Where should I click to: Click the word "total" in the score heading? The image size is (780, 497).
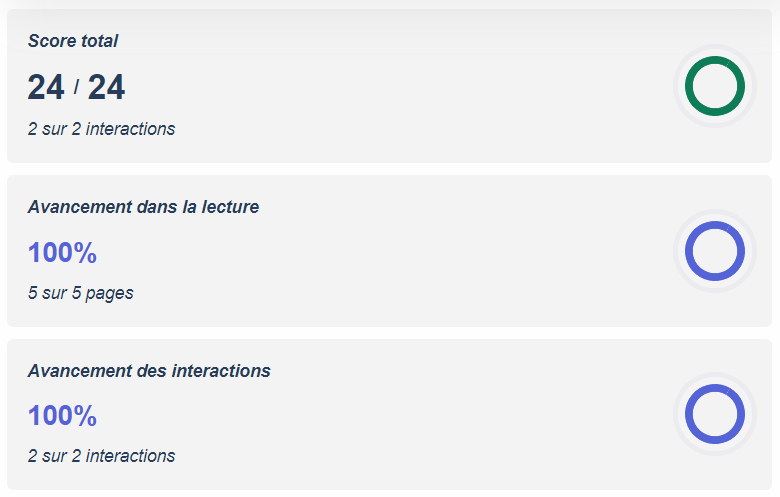coord(99,41)
